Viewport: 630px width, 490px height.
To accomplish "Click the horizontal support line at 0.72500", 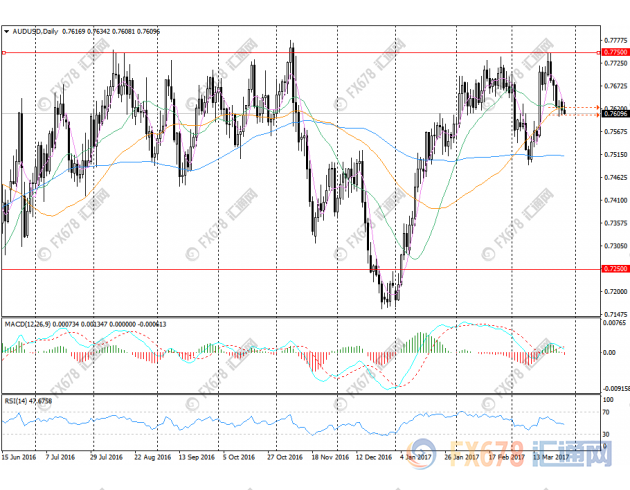I will pos(300,268).
